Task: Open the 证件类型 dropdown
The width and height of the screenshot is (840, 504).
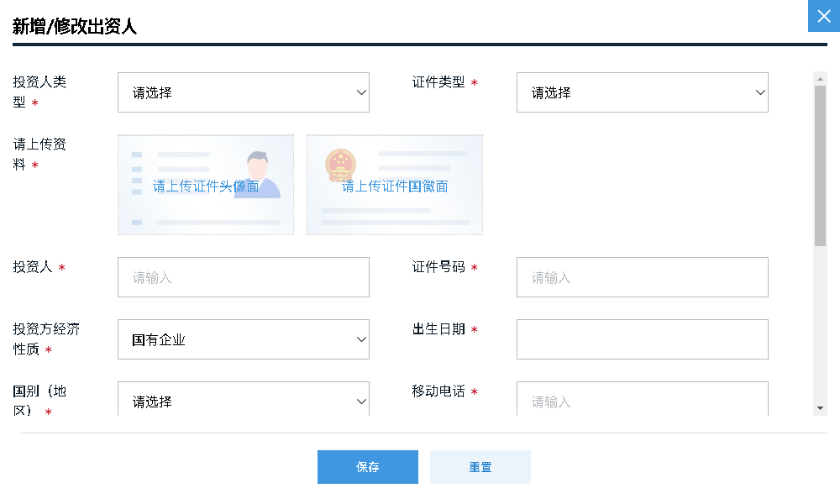Action: 642,92
